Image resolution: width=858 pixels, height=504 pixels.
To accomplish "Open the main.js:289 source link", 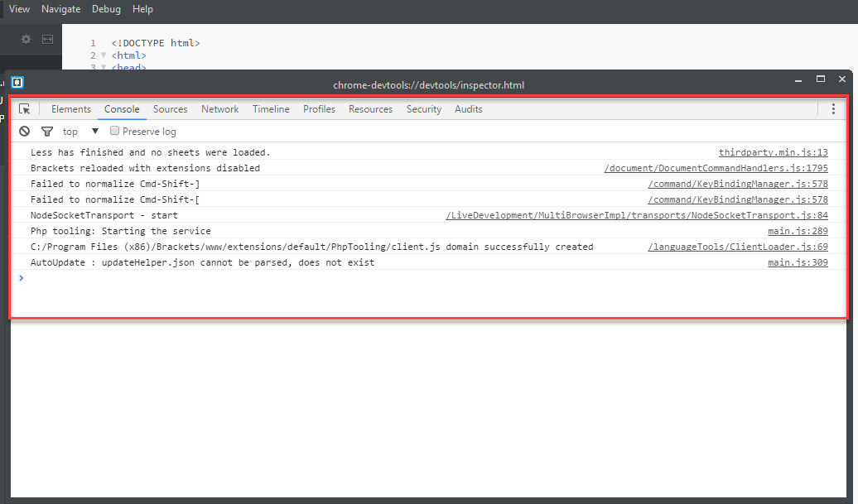I will (798, 230).
